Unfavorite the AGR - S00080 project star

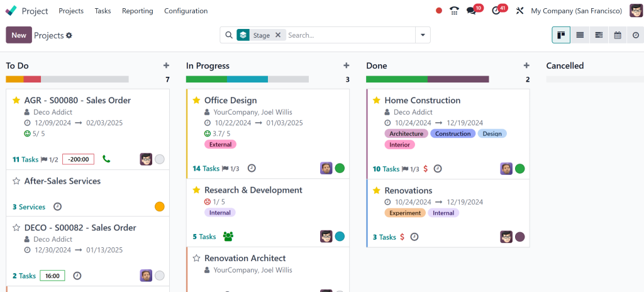pos(16,100)
